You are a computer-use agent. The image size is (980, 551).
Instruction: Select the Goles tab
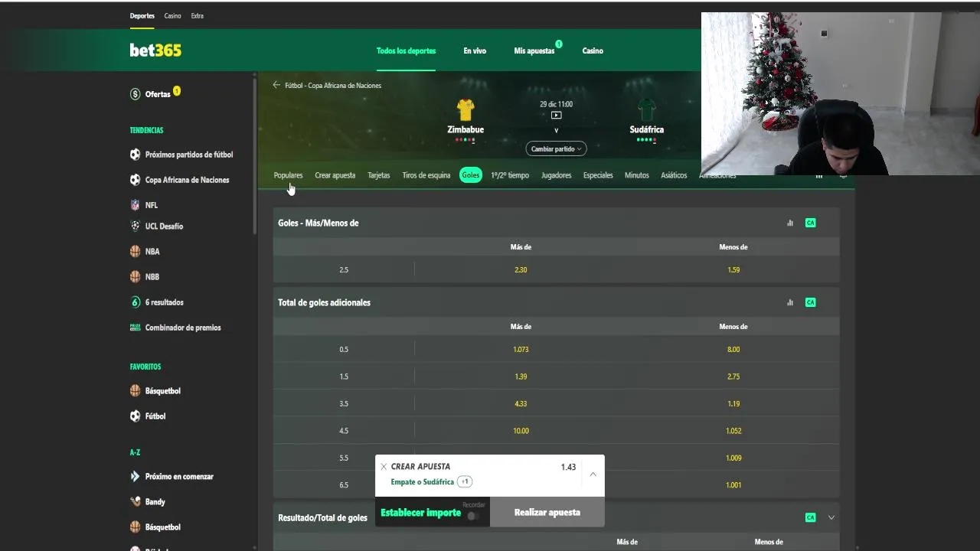point(471,175)
